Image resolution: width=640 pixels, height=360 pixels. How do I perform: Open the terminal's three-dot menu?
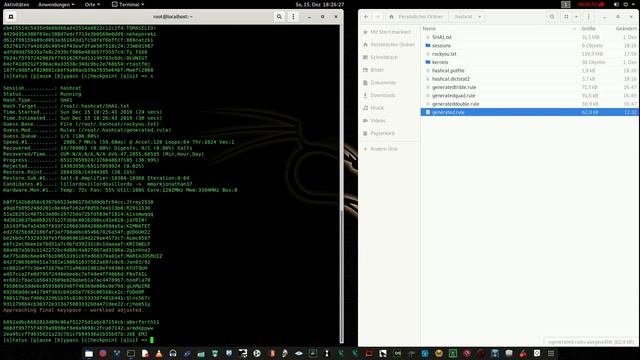click(293, 17)
